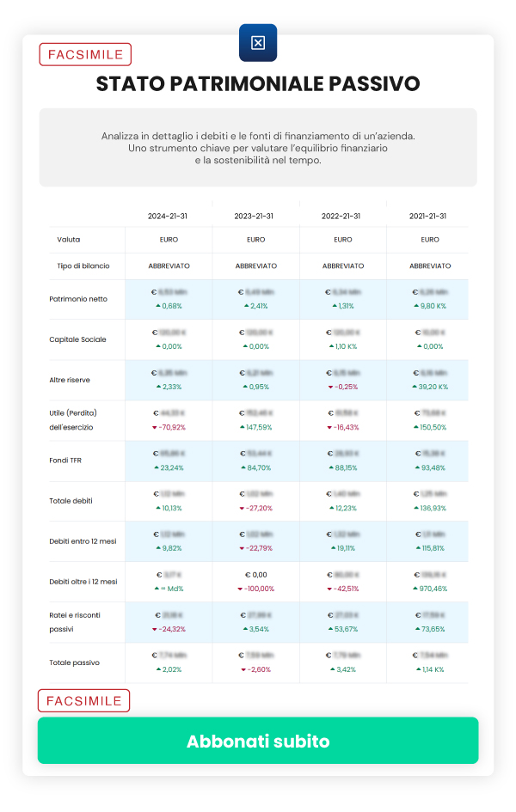The width and height of the screenshot is (516, 812).
Task: Close the modal with the top X icon
Action: coord(258,43)
